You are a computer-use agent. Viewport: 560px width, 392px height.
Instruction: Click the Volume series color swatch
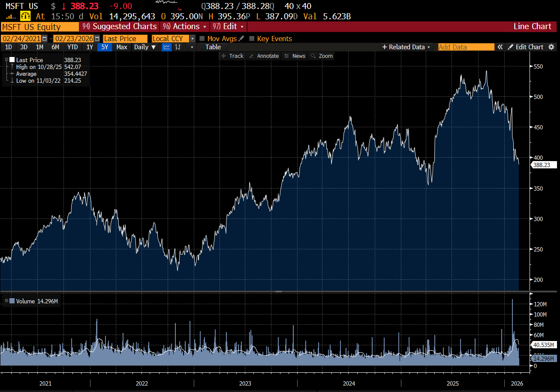tap(12, 301)
